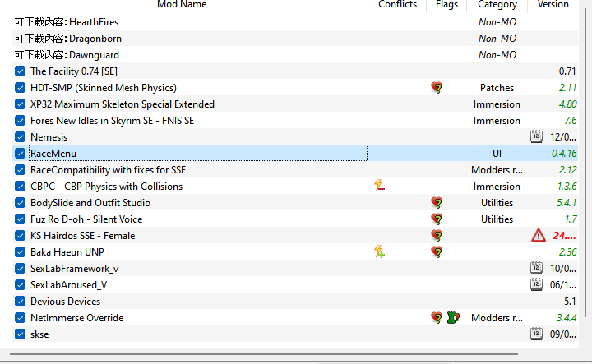Click the CBPC conflict lightning icon
592x364 pixels.
point(379,186)
